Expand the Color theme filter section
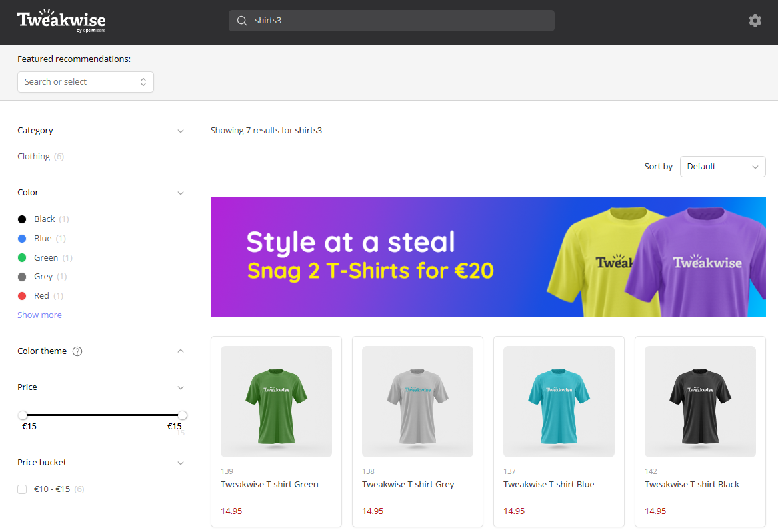The width and height of the screenshot is (778, 532). pos(181,351)
